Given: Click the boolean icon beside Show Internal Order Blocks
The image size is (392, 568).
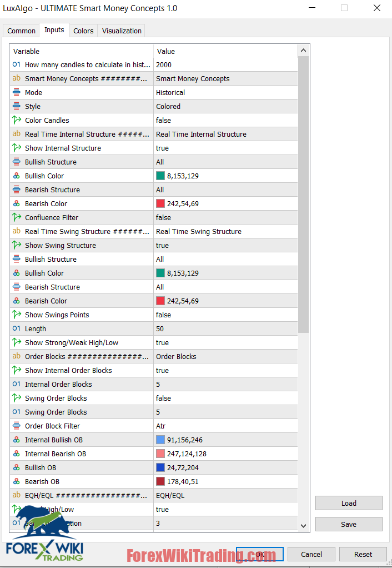Looking at the screenshot, I should [16, 370].
